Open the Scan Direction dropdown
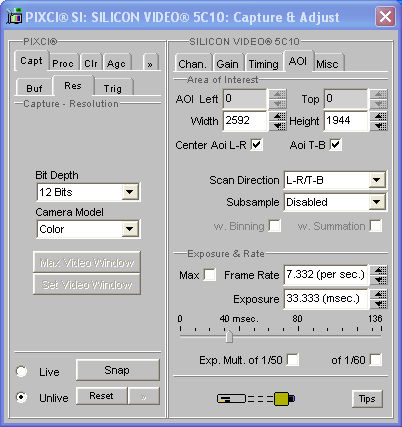 (377, 180)
